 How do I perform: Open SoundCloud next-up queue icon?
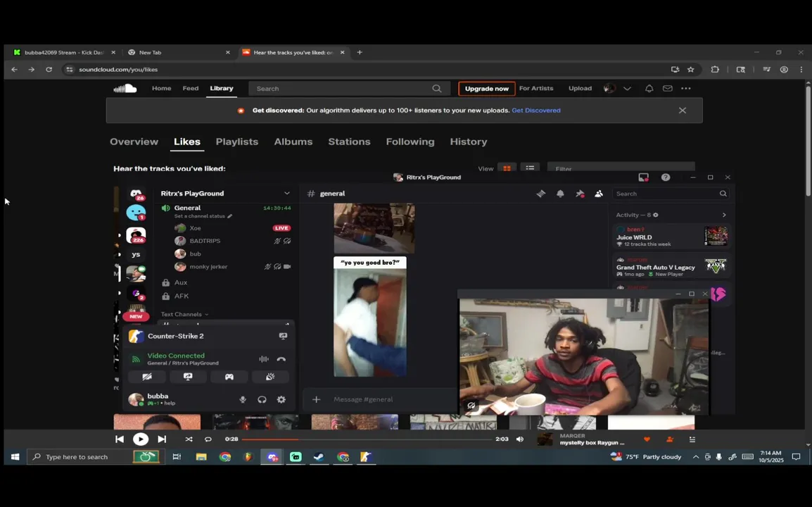[692, 439]
